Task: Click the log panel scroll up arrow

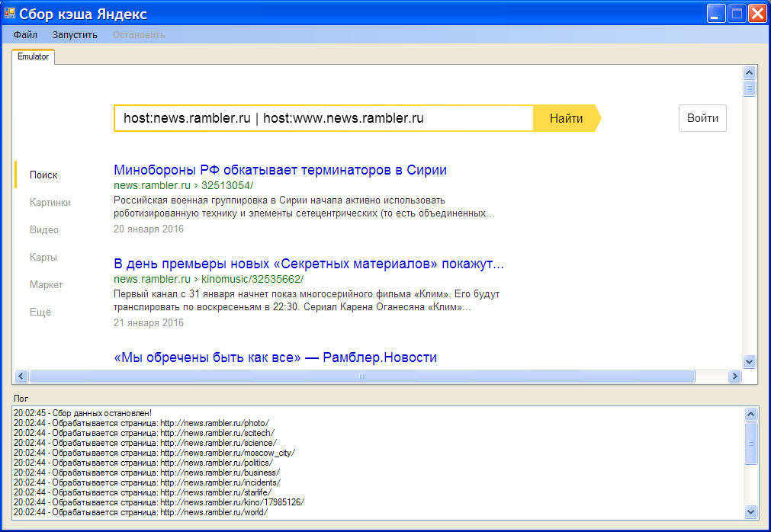Action: click(750, 414)
